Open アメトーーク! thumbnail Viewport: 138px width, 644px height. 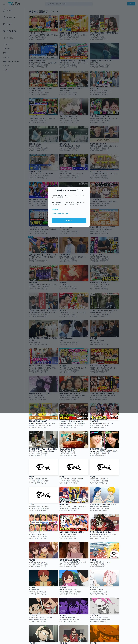click(x=43, y=523)
